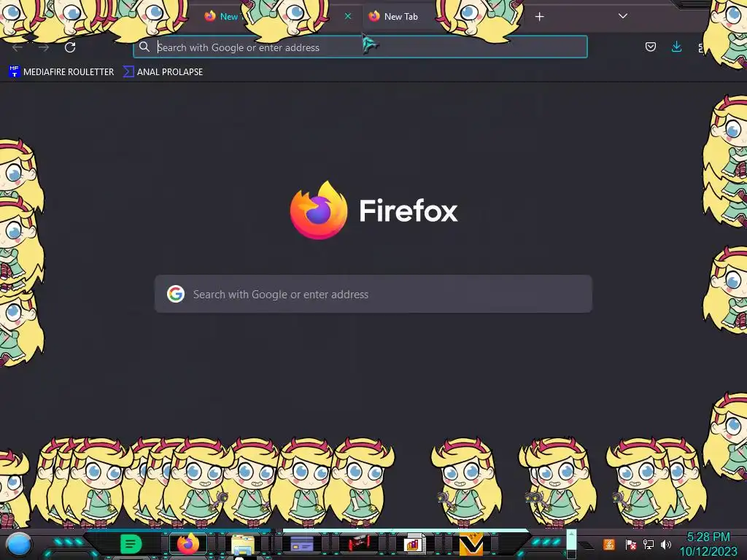The image size is (747, 560).
Task: Open the second bookmark in bookmarks toolbar
Action: [x=163, y=72]
